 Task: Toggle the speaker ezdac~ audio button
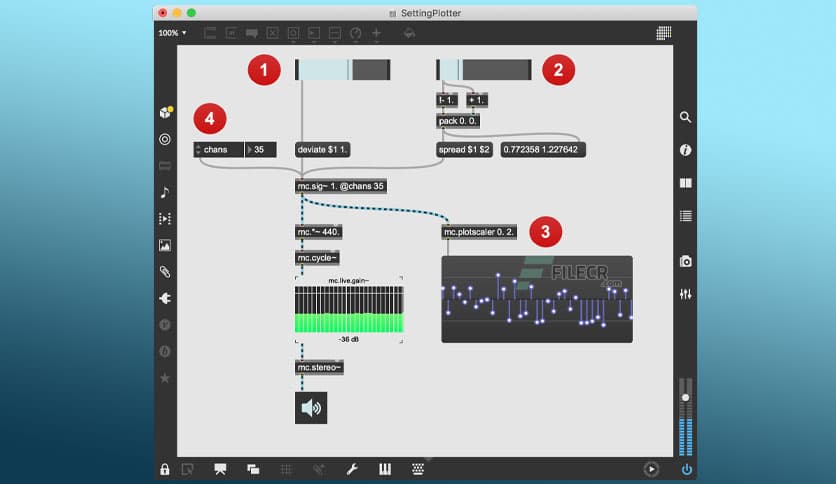click(311, 408)
